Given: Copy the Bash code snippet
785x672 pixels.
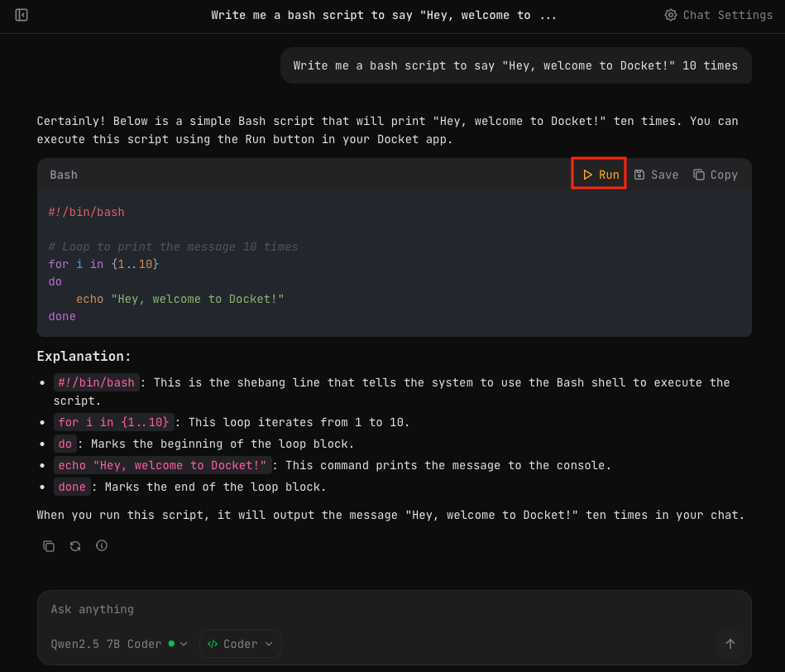Looking at the screenshot, I should (x=716, y=174).
